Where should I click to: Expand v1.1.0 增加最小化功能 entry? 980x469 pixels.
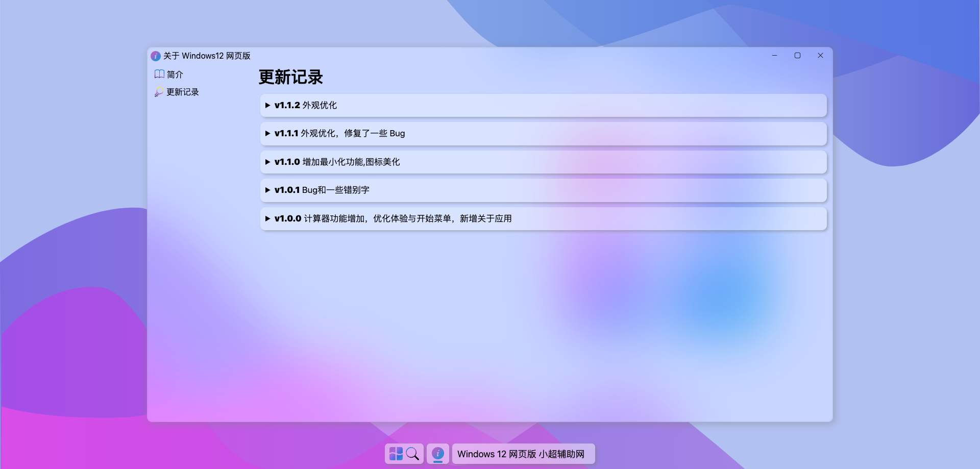543,162
